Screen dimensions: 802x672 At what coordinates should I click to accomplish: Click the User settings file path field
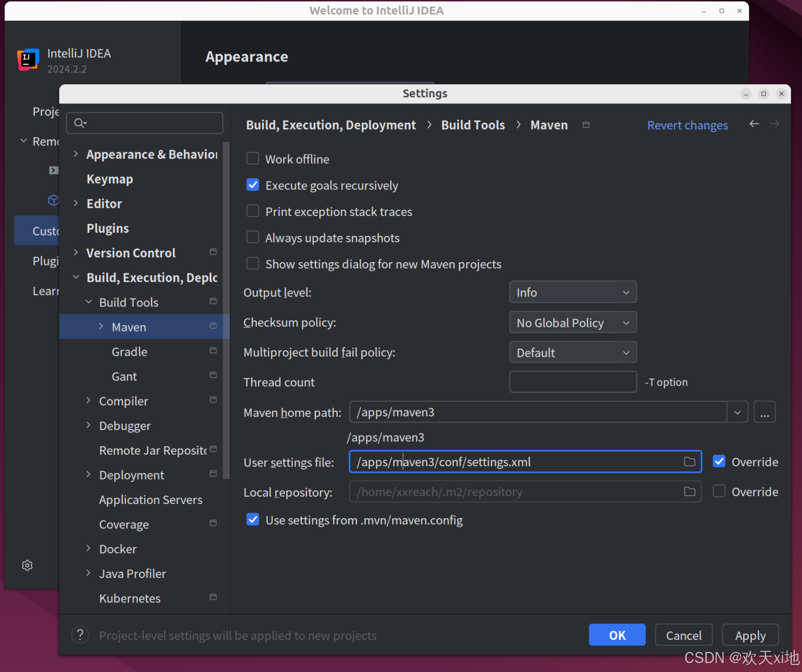(525, 462)
